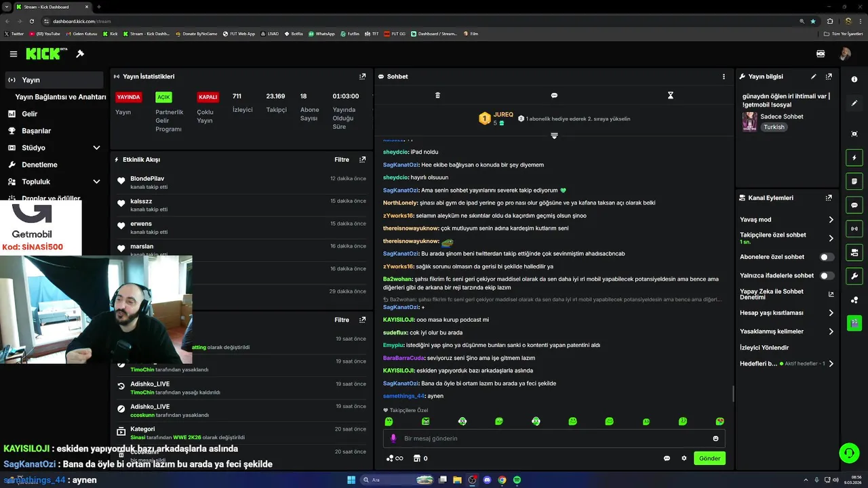Open Yapay Zeka ile Sohbet Denetimi link
The width and height of the screenshot is (868, 488).
pyautogui.click(x=787, y=294)
